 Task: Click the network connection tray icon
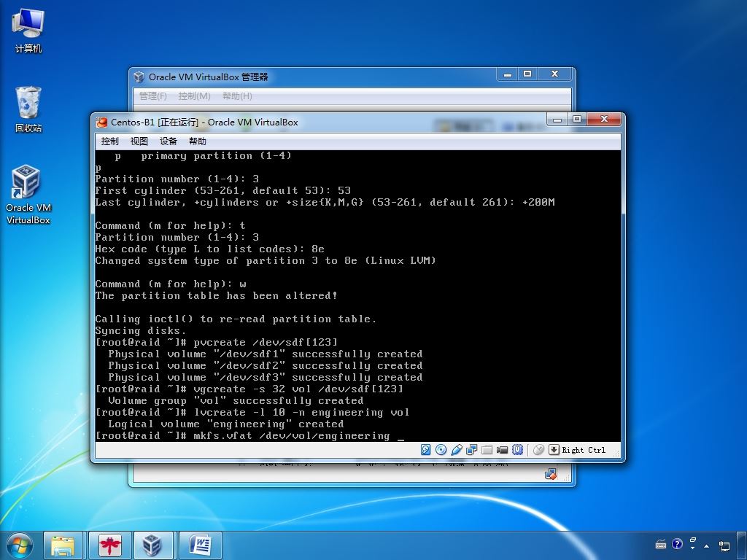tap(724, 545)
